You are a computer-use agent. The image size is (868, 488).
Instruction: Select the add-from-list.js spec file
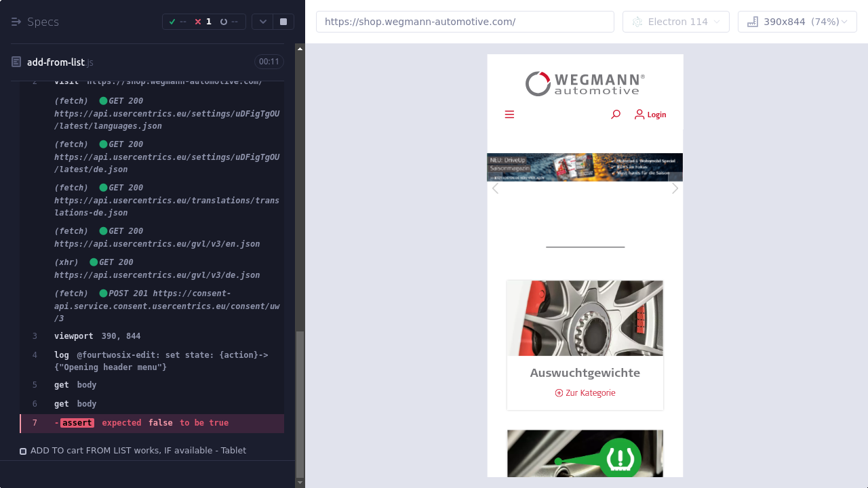[56, 62]
